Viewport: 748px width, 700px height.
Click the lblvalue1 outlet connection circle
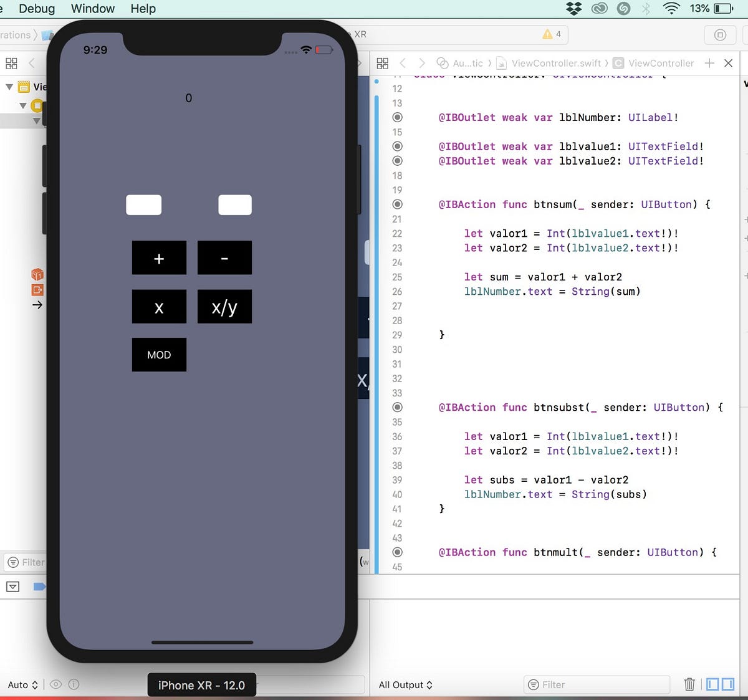pyautogui.click(x=398, y=146)
